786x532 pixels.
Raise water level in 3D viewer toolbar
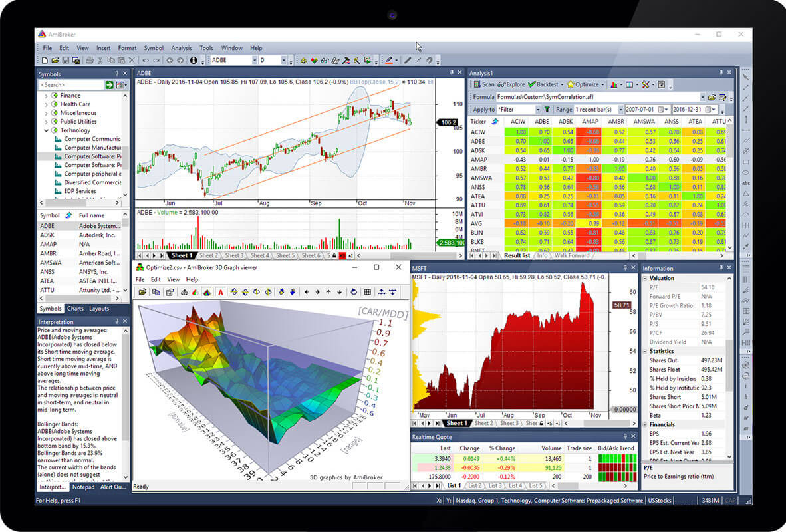click(x=382, y=292)
